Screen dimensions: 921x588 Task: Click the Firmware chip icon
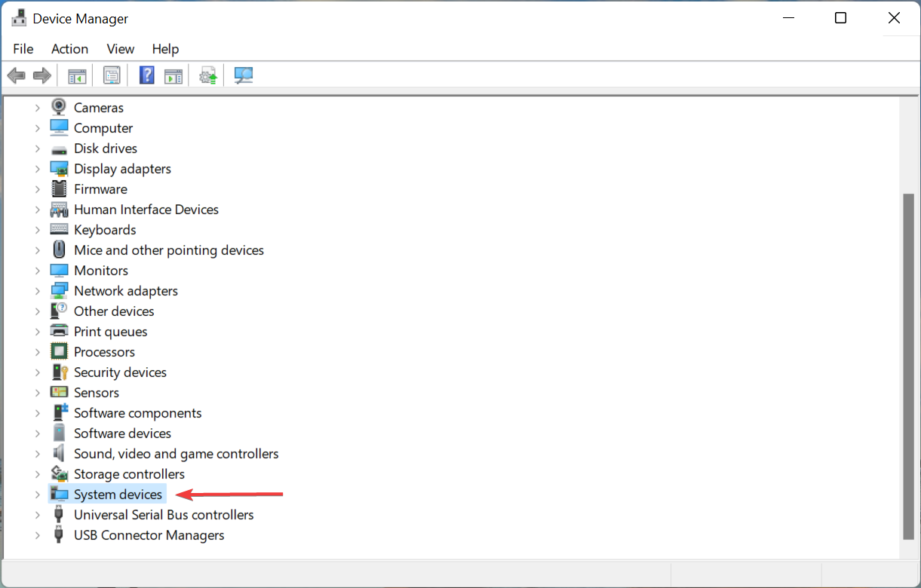tap(59, 188)
